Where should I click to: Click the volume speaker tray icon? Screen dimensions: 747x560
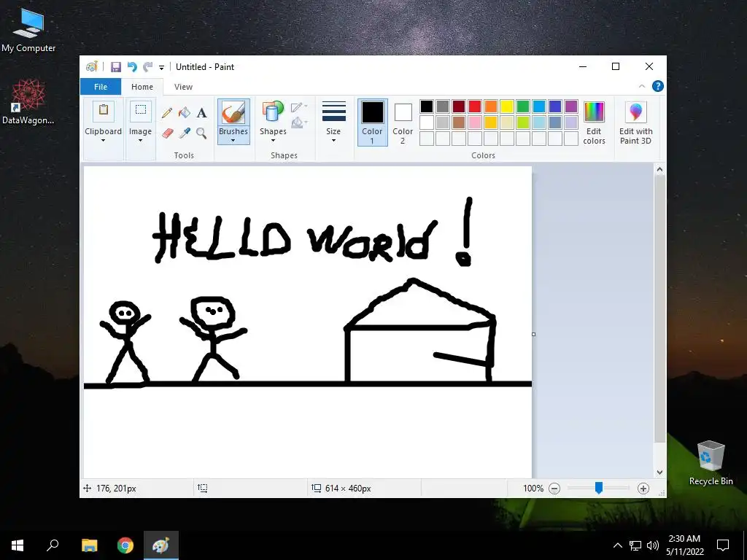(653, 545)
